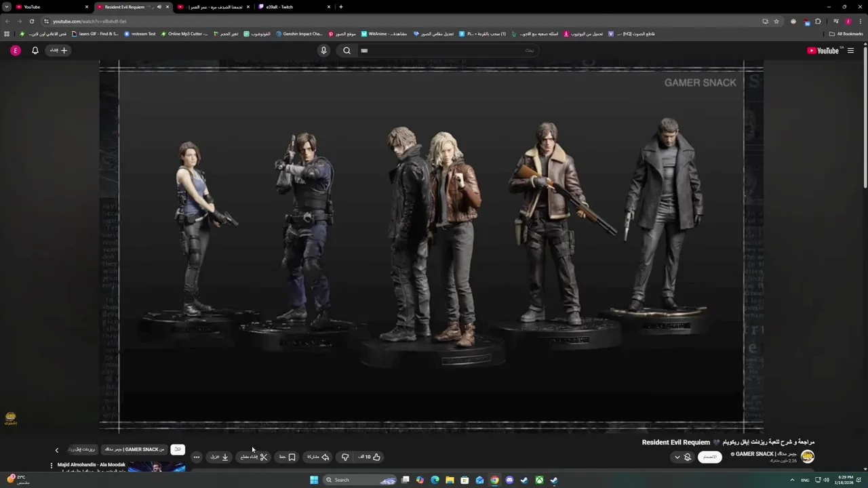Select the Resident Evil related filter chip
The height and width of the screenshot is (488, 868).
(81, 449)
